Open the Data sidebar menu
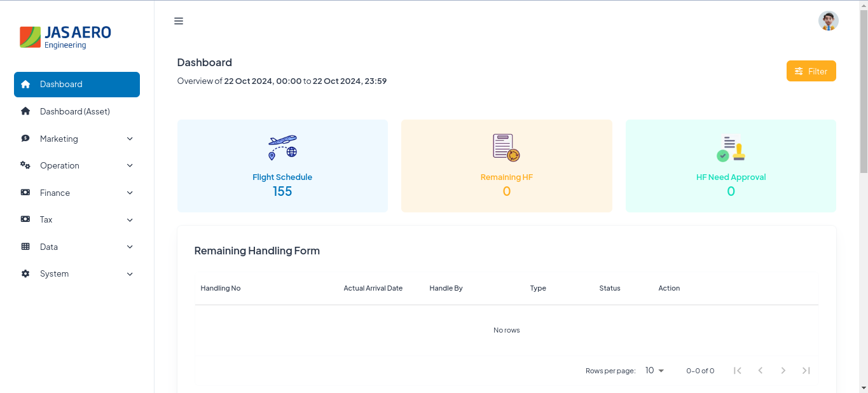 click(77, 247)
